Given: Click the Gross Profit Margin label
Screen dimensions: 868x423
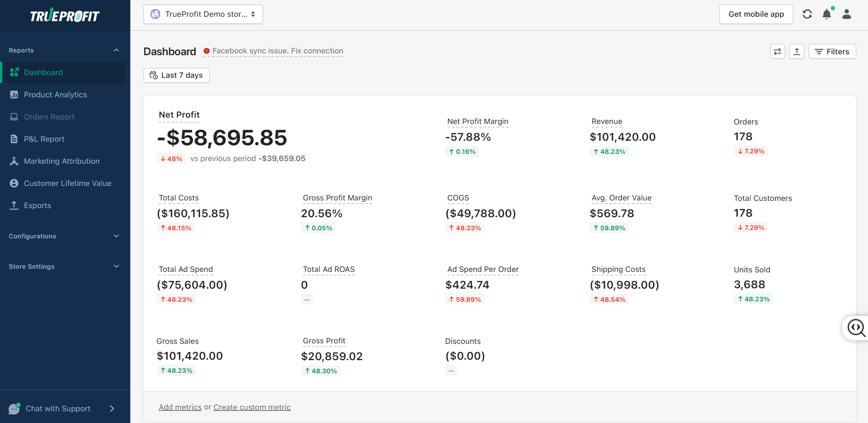Looking at the screenshot, I should click(x=337, y=198).
